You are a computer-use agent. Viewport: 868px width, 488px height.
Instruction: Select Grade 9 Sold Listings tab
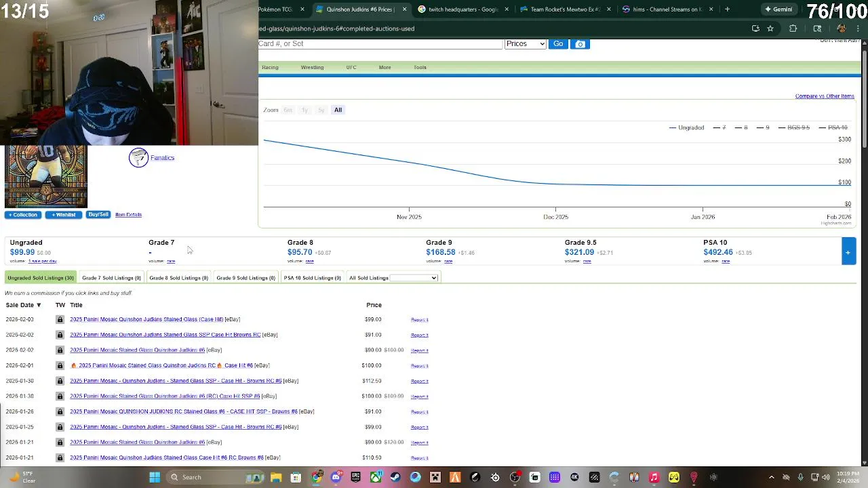point(245,278)
